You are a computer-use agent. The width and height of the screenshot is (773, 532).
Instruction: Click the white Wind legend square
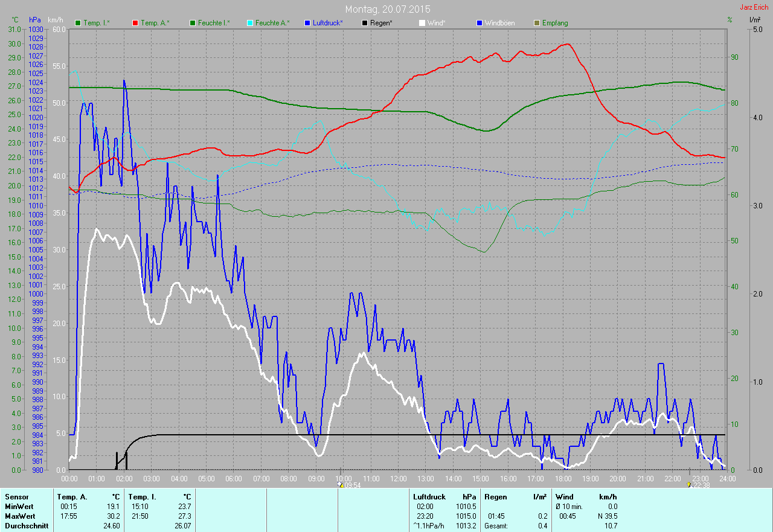coord(422,23)
